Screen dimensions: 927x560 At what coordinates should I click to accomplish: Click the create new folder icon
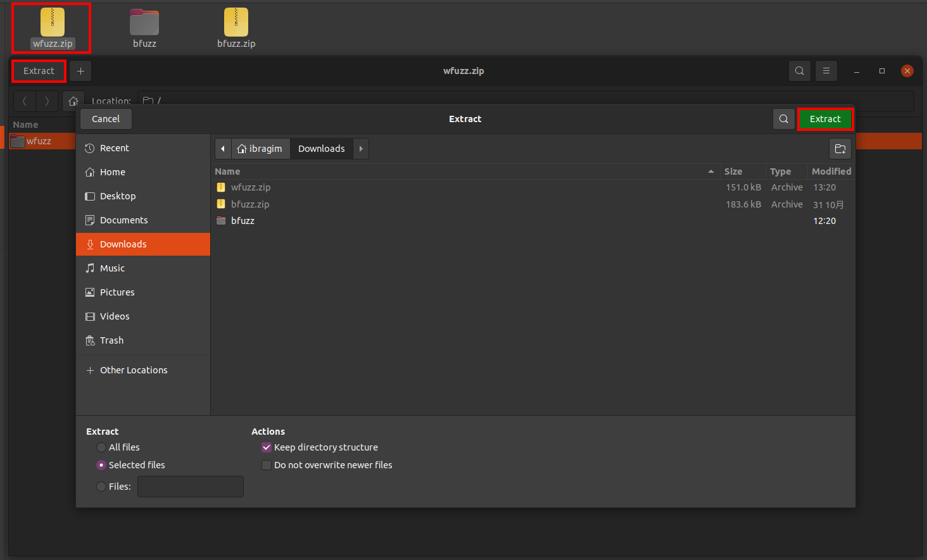[x=840, y=149]
